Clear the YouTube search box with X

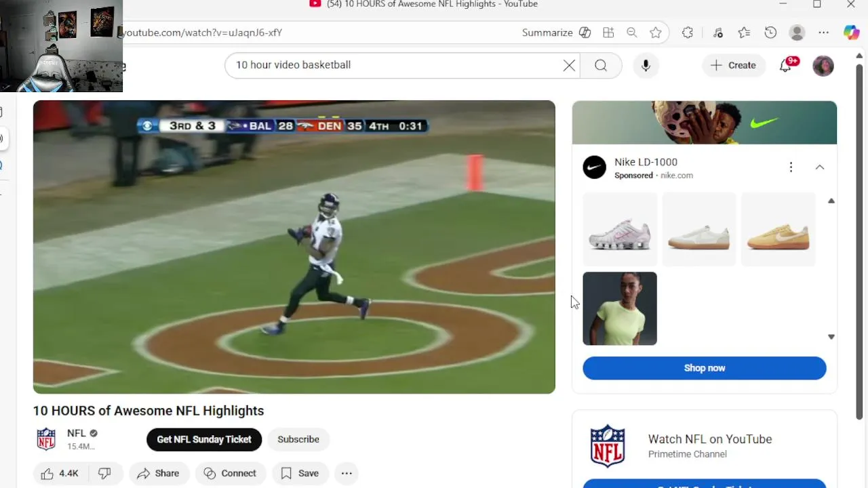click(x=569, y=65)
